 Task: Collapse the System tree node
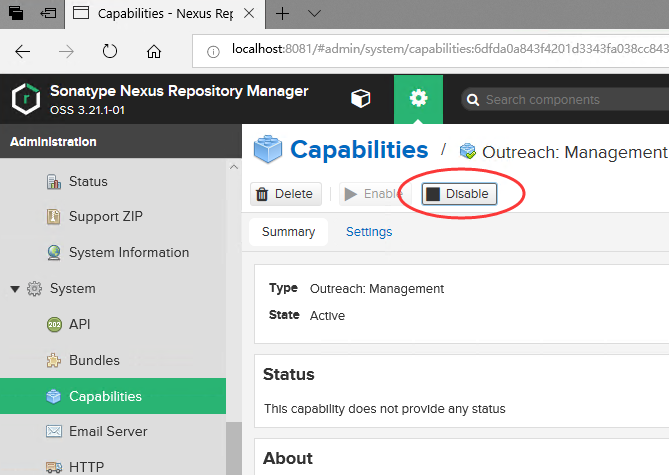click(x=15, y=289)
